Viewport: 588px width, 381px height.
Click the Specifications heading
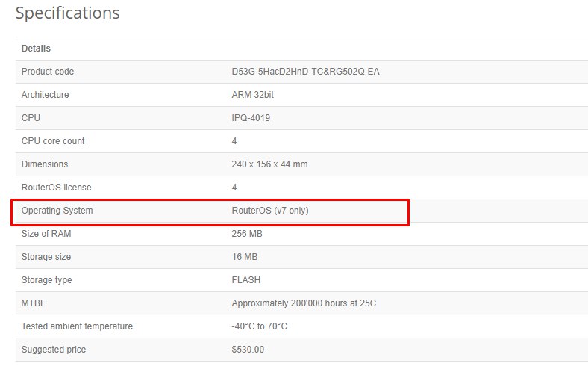(x=67, y=13)
